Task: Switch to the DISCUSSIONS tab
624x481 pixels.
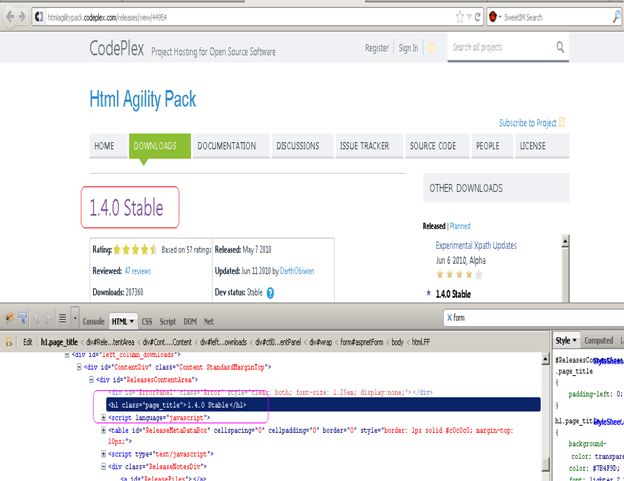Action: [302, 146]
